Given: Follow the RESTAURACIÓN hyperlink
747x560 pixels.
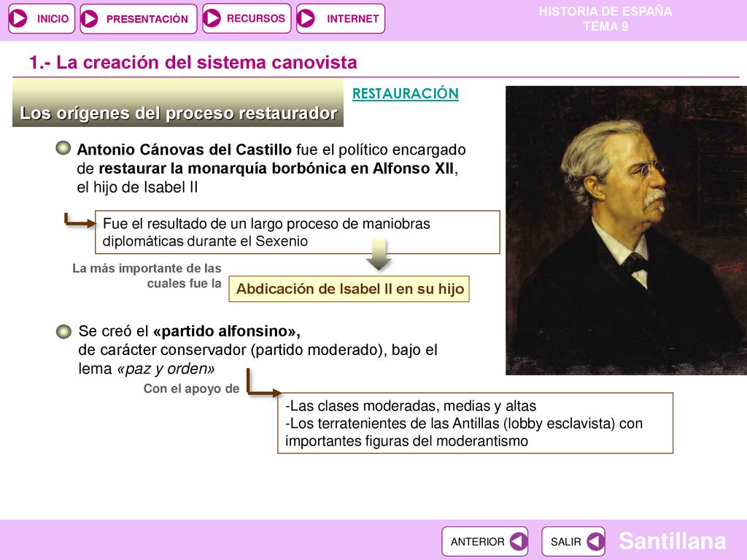Looking at the screenshot, I should point(406,93).
